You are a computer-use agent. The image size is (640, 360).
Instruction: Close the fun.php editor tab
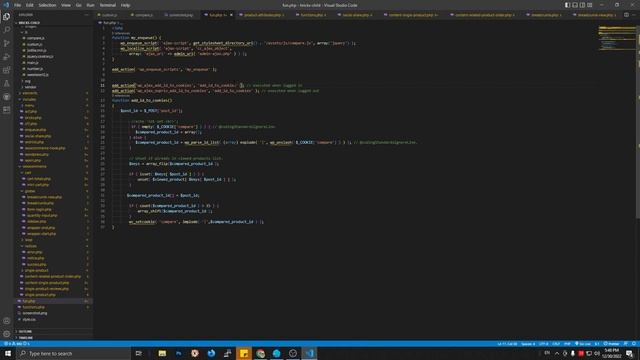231,15
